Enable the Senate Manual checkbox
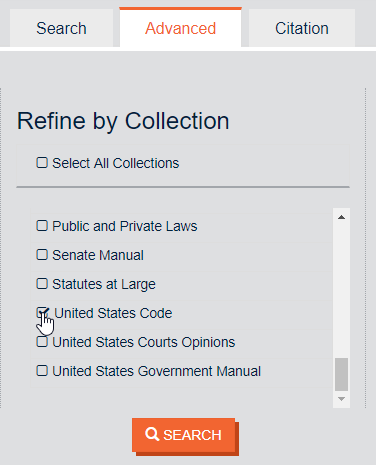 tap(42, 255)
